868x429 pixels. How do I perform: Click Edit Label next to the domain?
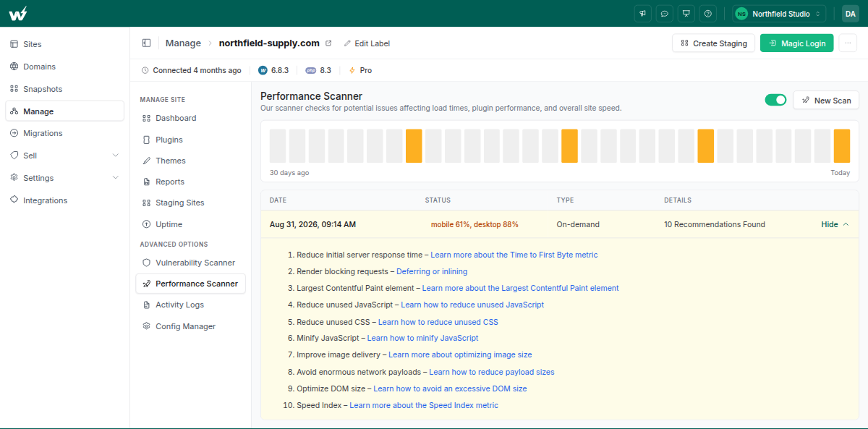pyautogui.click(x=367, y=43)
